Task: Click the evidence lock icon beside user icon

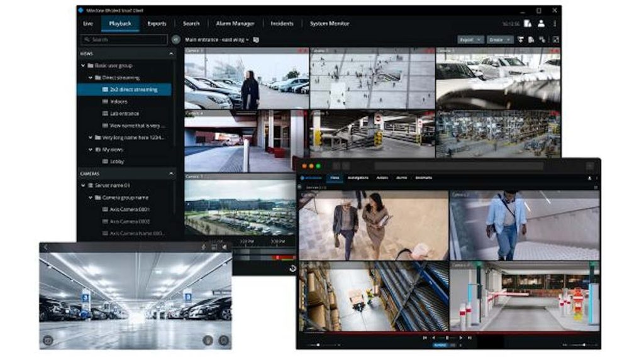Action: click(527, 23)
